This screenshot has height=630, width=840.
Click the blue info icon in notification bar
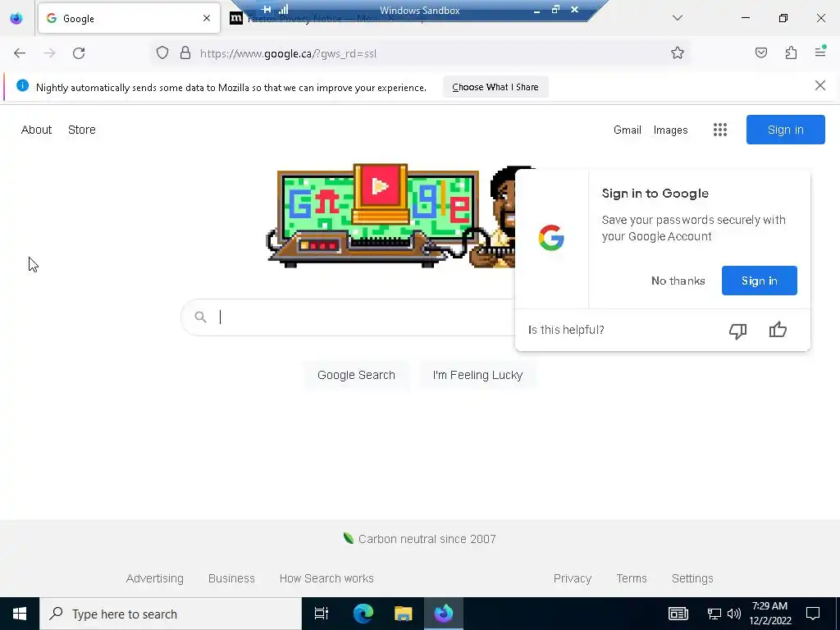(22, 85)
